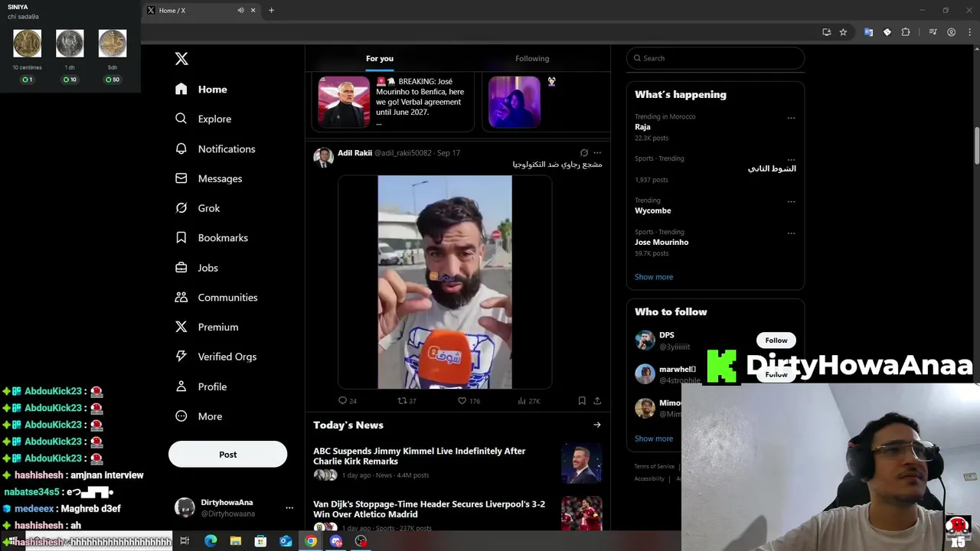Open Grok from the sidebar
The width and height of the screenshot is (980, 551).
click(198, 208)
